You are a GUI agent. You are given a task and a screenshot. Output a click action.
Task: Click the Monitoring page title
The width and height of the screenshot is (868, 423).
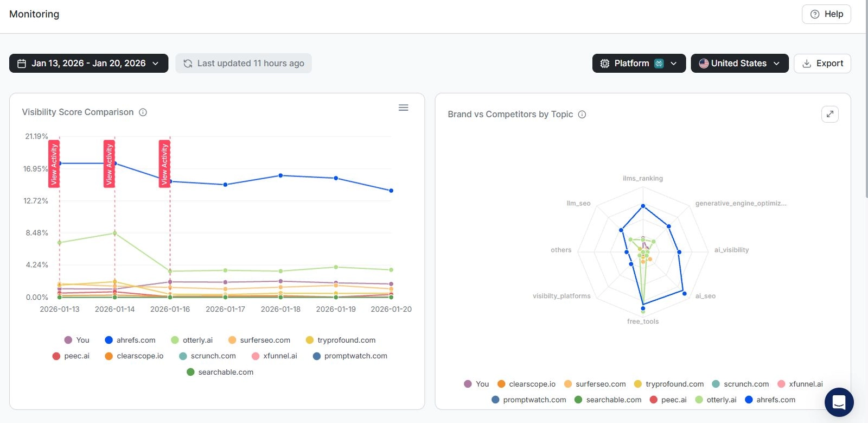[34, 14]
